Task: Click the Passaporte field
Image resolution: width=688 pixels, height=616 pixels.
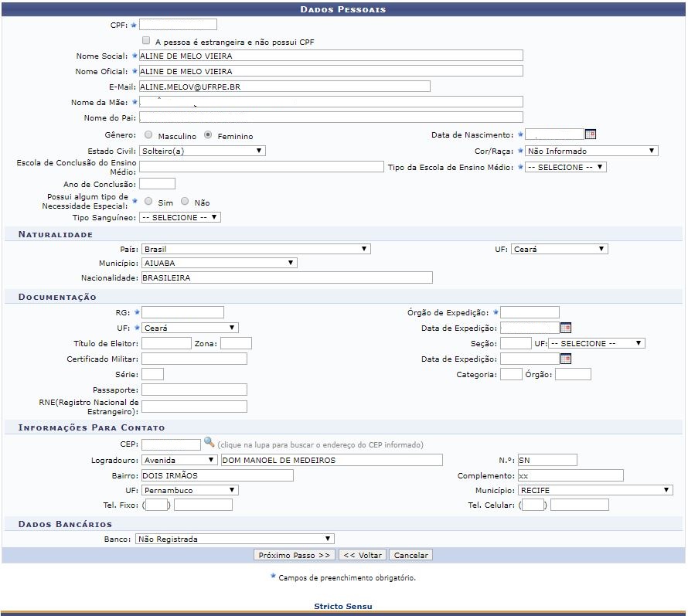Action: pos(194,390)
